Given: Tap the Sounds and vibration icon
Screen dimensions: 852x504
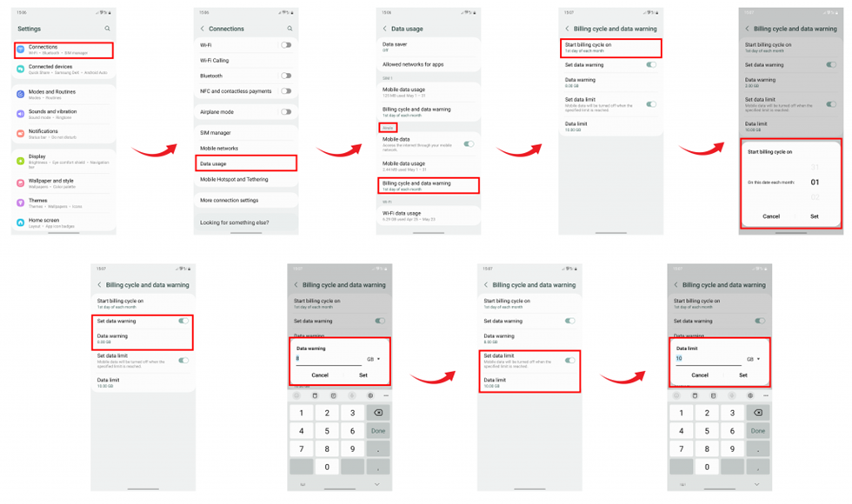Looking at the screenshot, I should tap(20, 114).
